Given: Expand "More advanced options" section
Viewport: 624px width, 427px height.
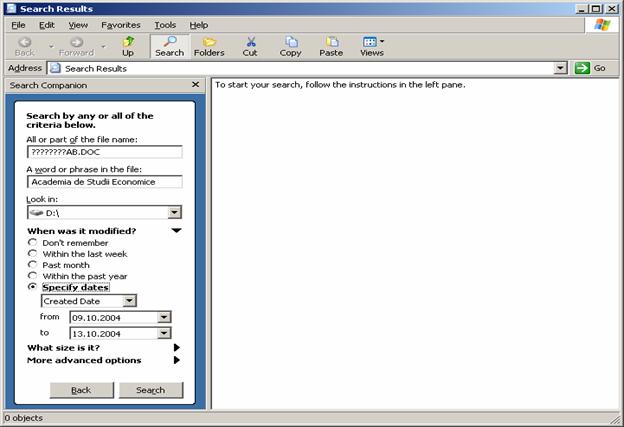Looking at the screenshot, I should coord(176,360).
